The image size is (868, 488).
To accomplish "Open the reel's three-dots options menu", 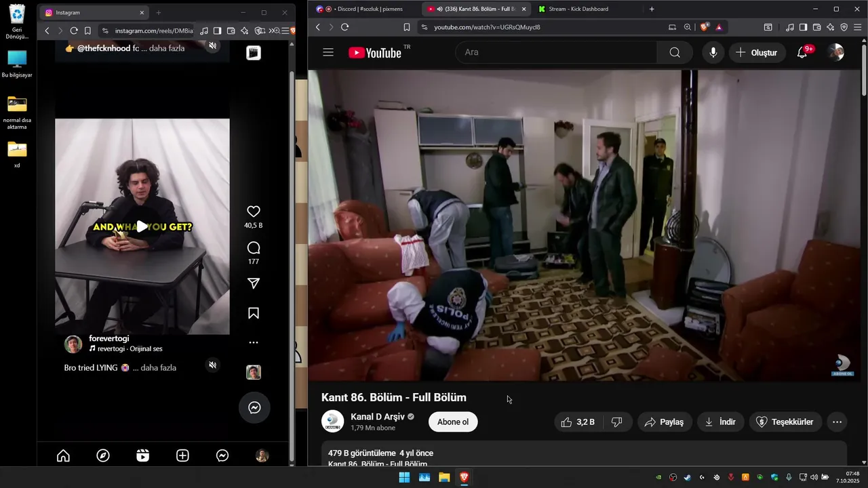I will pyautogui.click(x=254, y=343).
